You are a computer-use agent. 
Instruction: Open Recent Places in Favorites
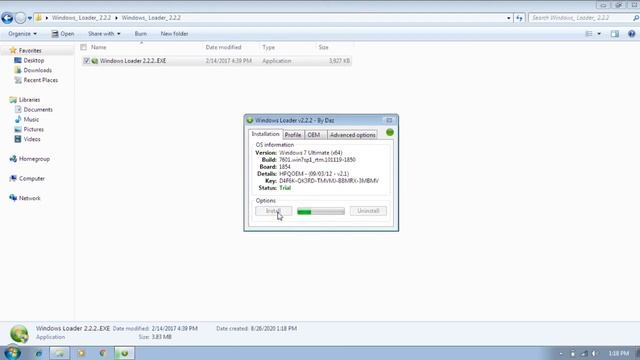click(x=40, y=80)
